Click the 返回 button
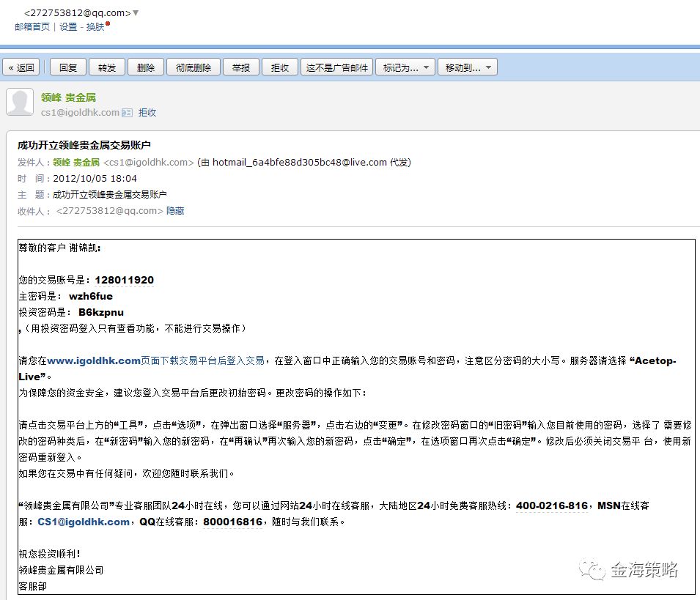Viewport: 700px width, 600px height. [x=21, y=67]
